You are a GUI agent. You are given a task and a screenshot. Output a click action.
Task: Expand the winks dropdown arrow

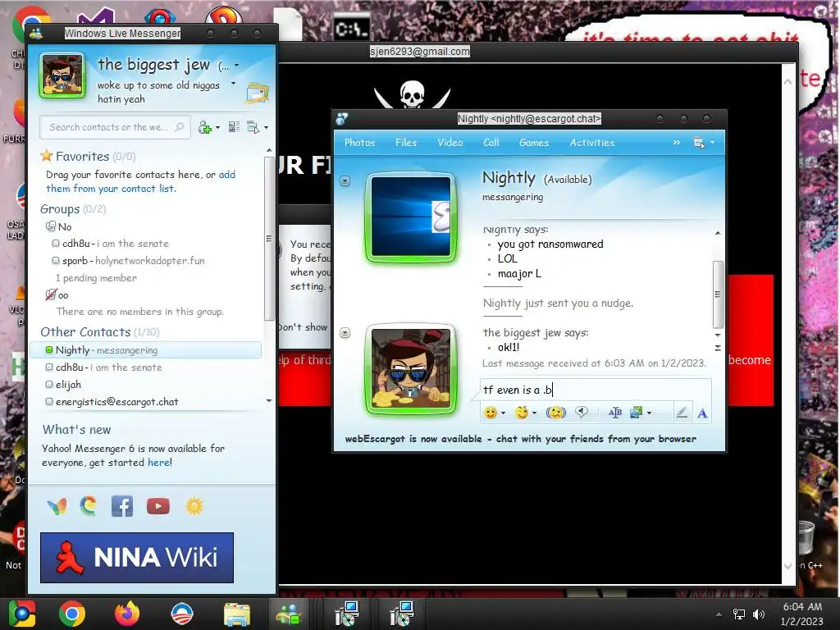pyautogui.click(x=534, y=413)
